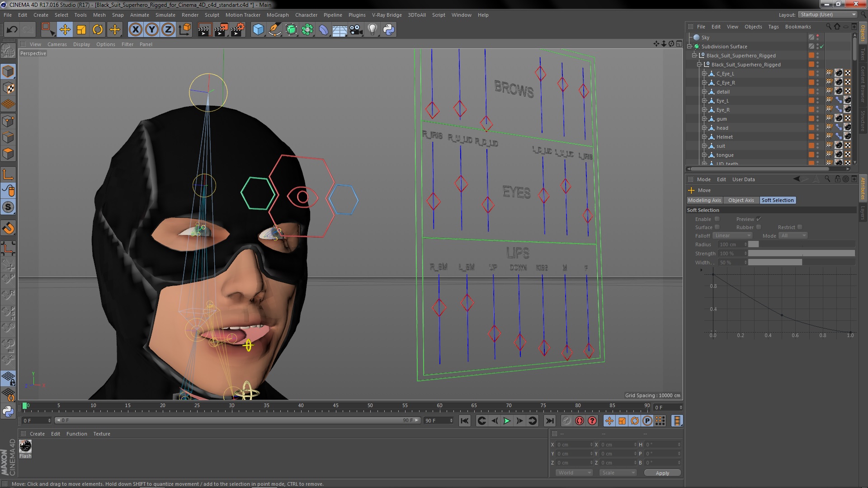
Task: Activate the Move tool in top toolbar
Action: click(65, 30)
